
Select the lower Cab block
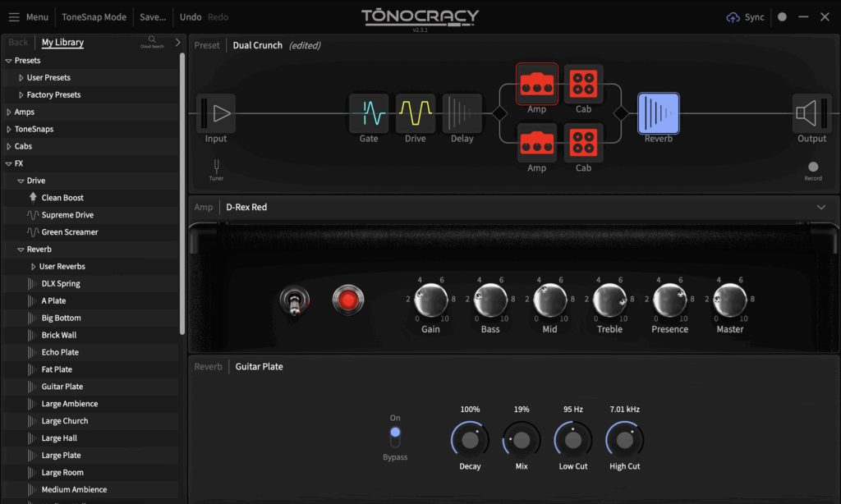[x=584, y=143]
